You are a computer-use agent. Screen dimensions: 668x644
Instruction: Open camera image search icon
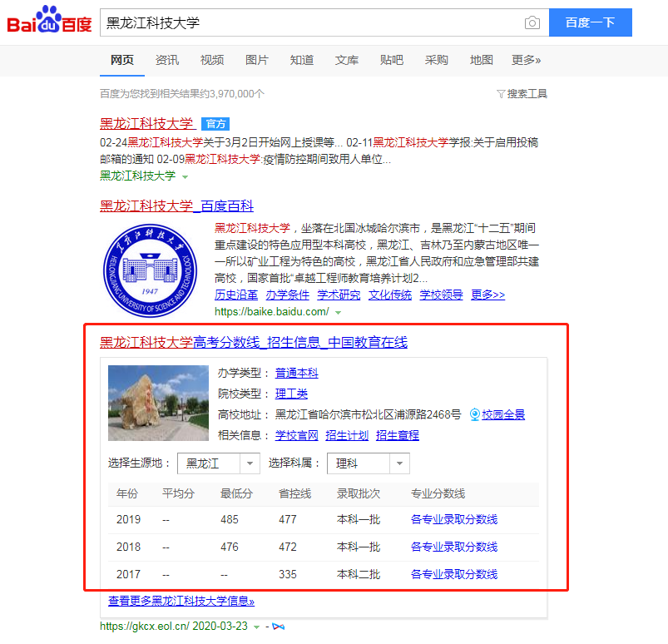point(532,22)
